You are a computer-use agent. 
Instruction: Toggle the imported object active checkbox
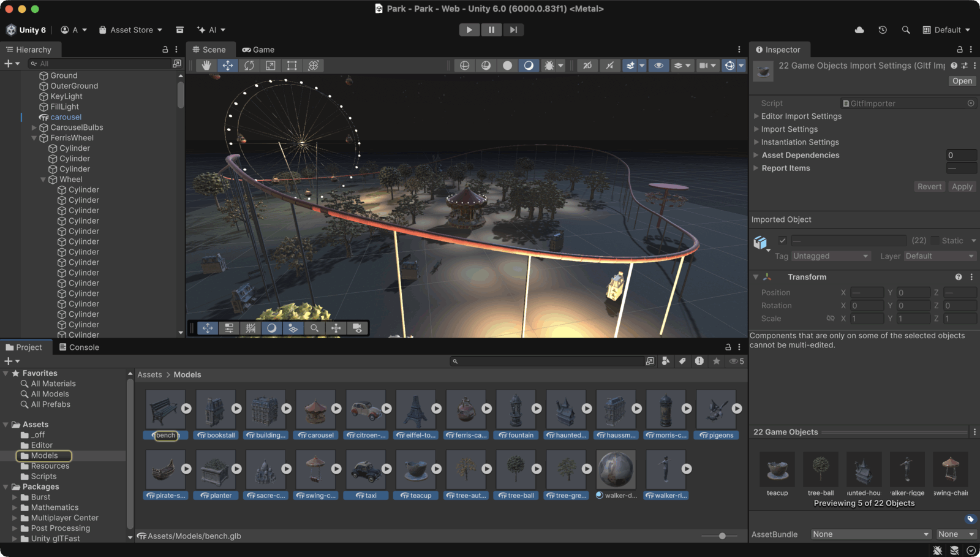click(782, 241)
